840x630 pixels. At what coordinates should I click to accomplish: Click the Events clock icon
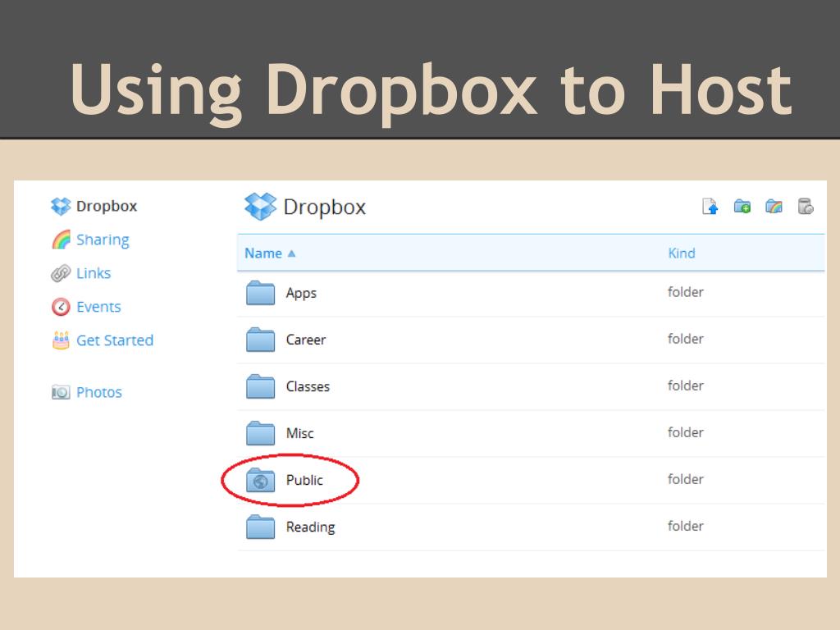(x=61, y=307)
